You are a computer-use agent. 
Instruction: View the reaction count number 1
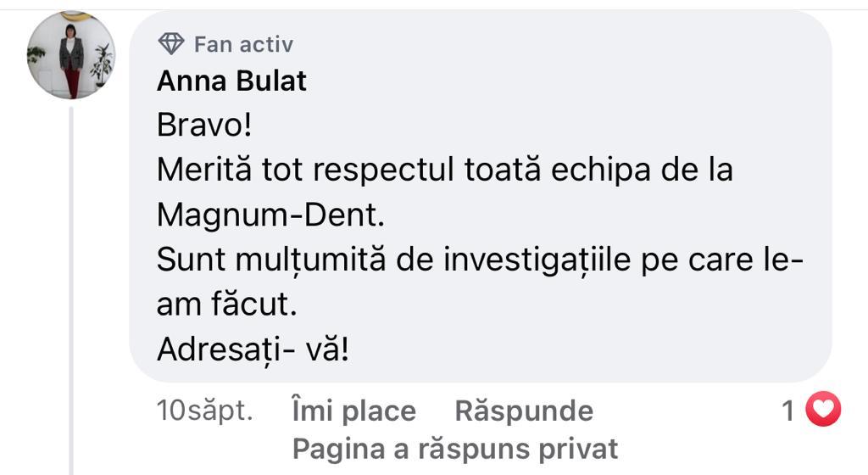tap(788, 411)
